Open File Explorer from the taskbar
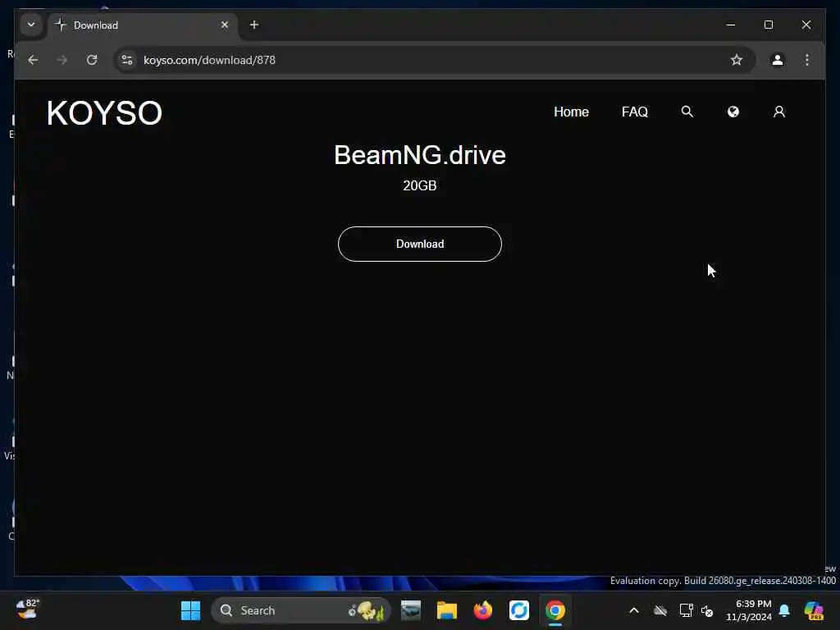 (x=447, y=610)
